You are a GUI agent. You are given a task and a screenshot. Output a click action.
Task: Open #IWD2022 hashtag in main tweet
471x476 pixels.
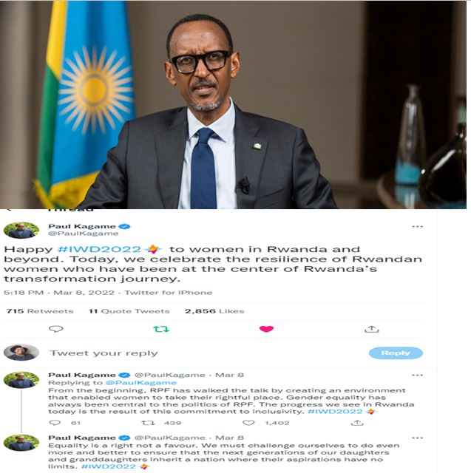(99, 249)
